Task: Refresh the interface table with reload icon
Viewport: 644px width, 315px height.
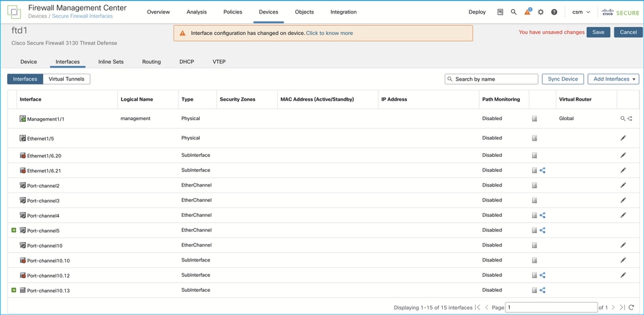Action: (631, 307)
